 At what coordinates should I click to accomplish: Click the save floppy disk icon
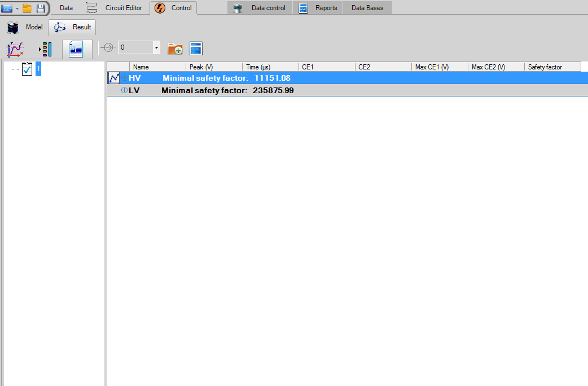point(41,8)
